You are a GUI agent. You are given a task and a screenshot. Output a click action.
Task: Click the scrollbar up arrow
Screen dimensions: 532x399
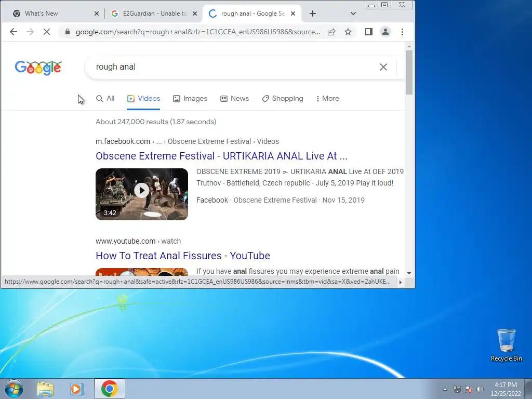[409, 46]
